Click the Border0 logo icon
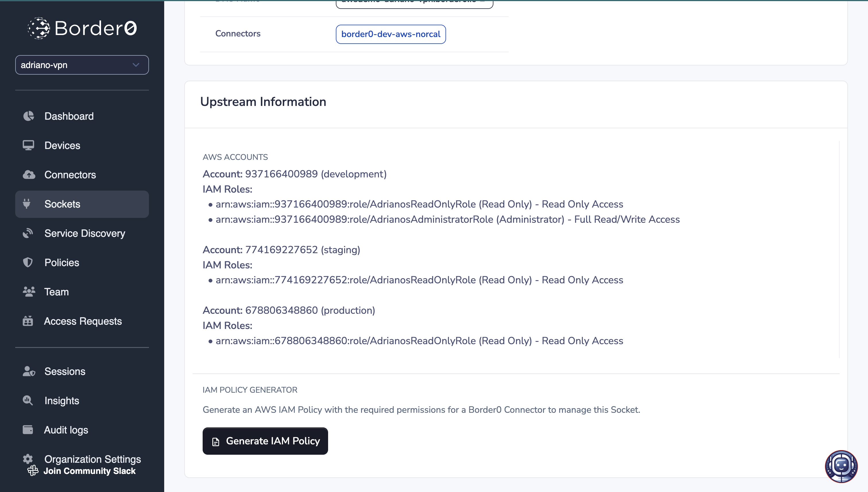 click(x=38, y=28)
